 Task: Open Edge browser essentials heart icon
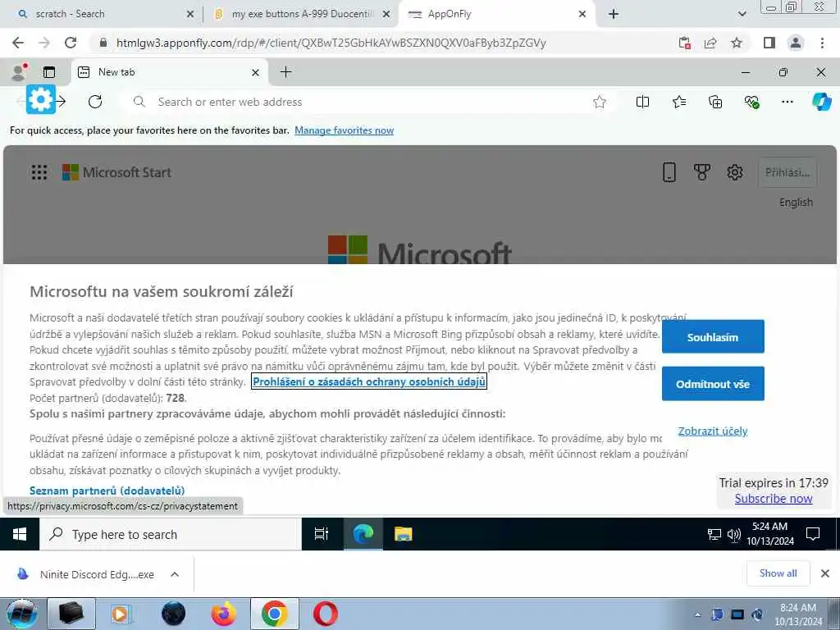pos(751,102)
